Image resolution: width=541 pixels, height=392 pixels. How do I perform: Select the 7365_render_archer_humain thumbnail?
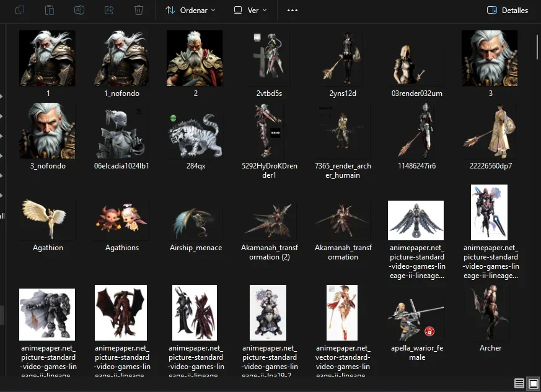coord(343,131)
